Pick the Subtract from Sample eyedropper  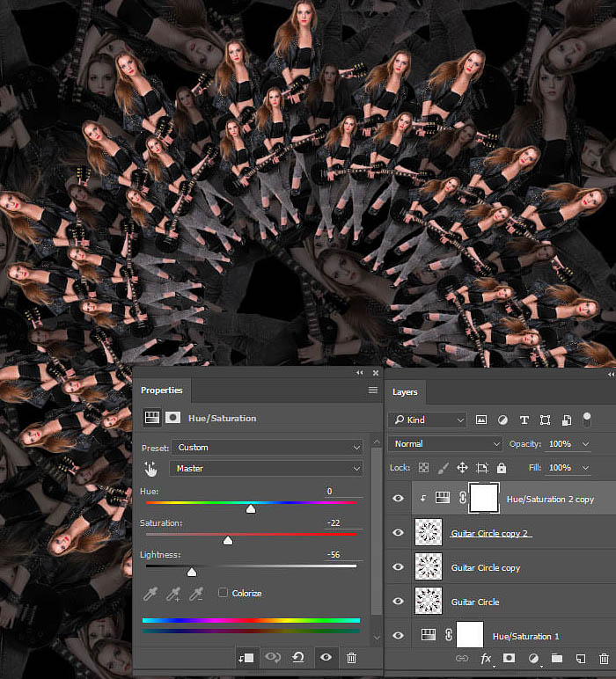(x=196, y=594)
